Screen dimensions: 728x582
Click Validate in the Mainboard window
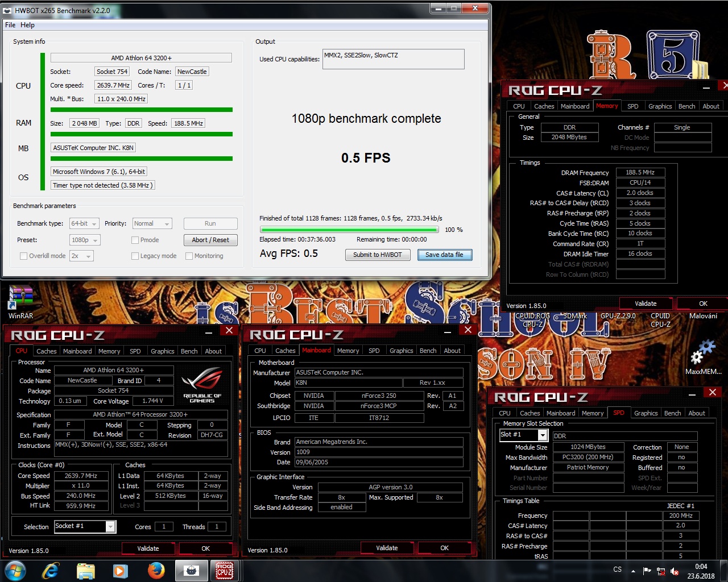(x=387, y=548)
